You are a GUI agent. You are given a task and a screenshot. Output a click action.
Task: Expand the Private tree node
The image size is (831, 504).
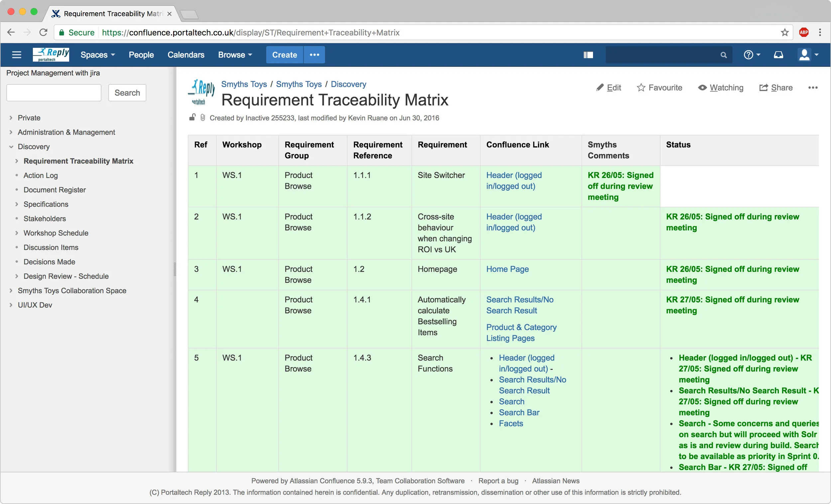click(x=11, y=118)
